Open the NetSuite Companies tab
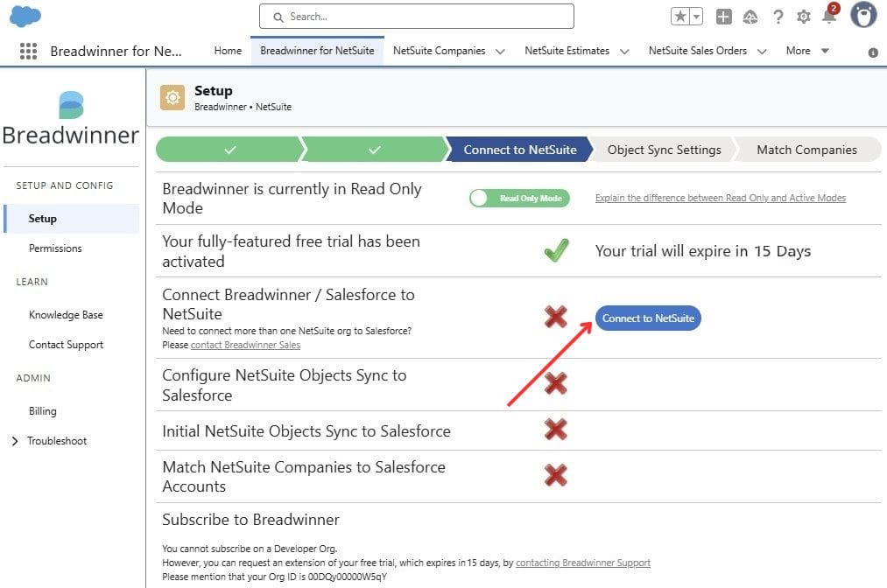887x588 pixels. click(x=439, y=51)
